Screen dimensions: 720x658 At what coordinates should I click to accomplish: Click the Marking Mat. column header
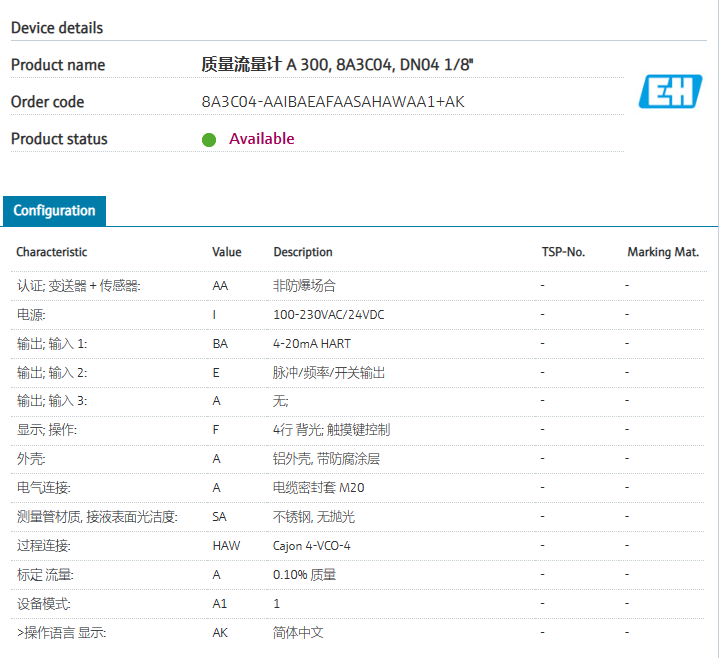click(662, 252)
